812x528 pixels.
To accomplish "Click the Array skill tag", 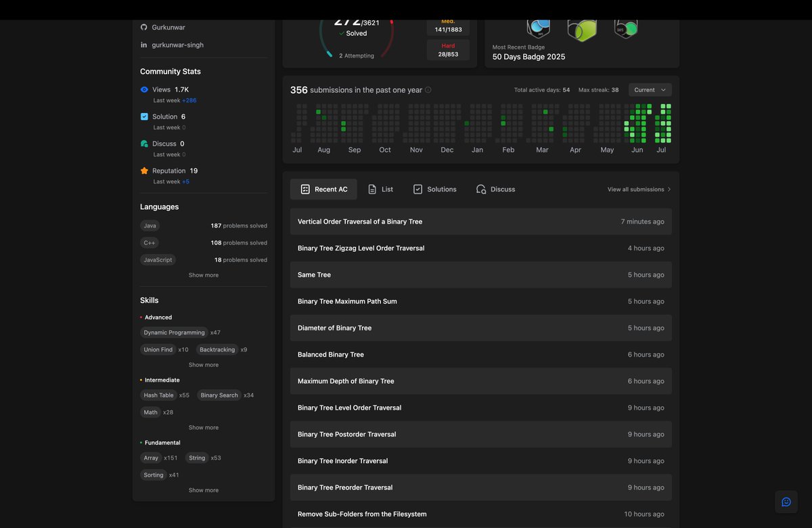I will tap(151, 458).
